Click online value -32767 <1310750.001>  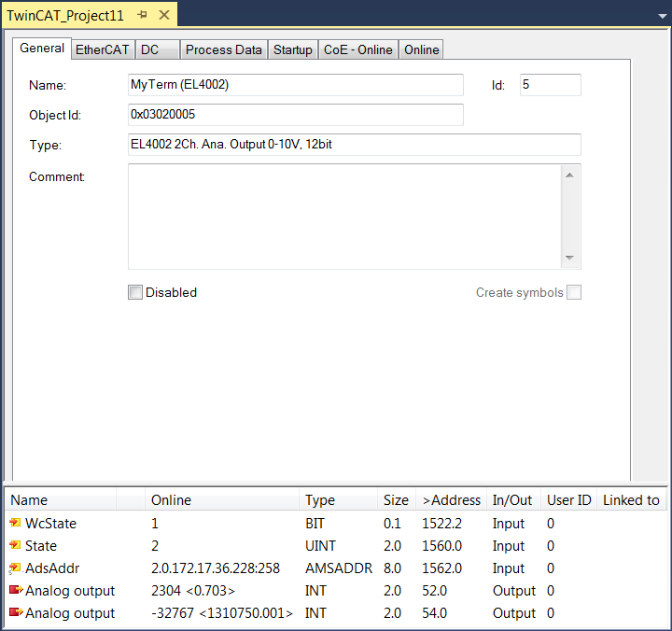[x=222, y=612]
